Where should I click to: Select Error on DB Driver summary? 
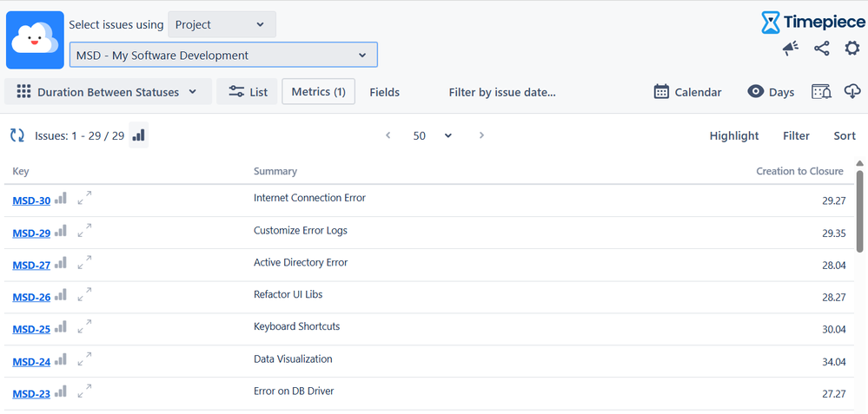(294, 391)
